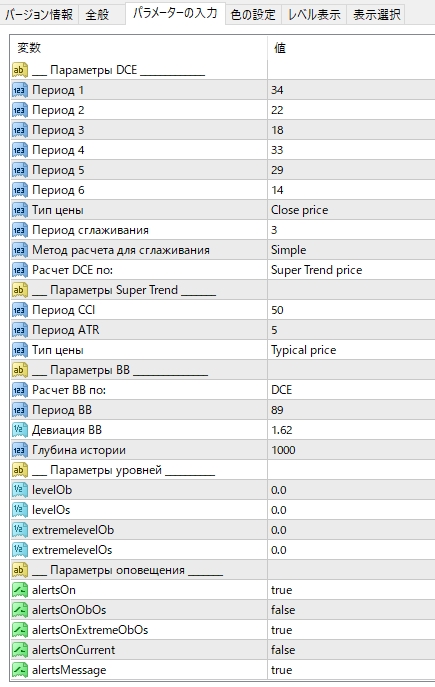Click the integer icon beside Глубина истории
Image resolution: width=435 pixels, height=687 pixels.
pyautogui.click(x=20, y=450)
